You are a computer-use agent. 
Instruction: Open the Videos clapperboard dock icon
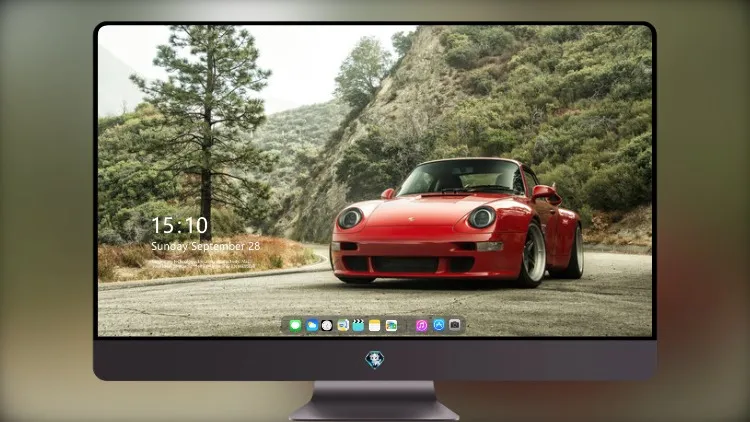point(358,326)
